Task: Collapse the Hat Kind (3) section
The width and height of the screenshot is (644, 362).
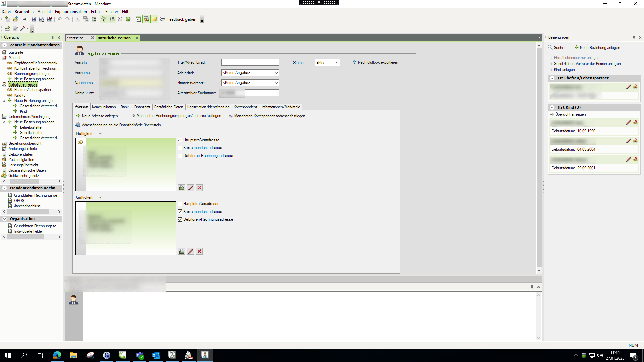Action: 552,107
